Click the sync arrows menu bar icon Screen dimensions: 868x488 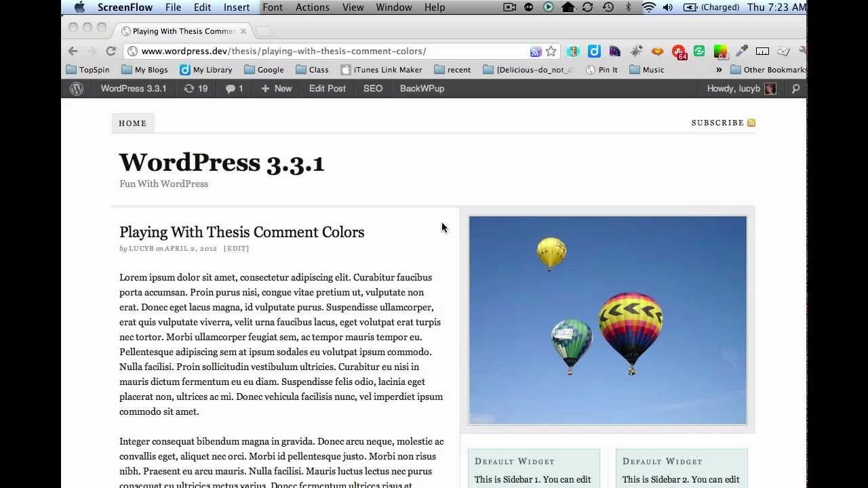tap(588, 7)
